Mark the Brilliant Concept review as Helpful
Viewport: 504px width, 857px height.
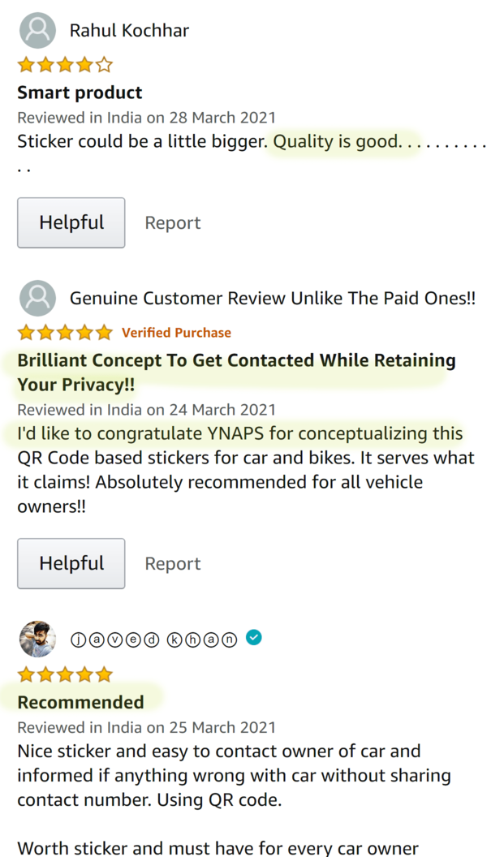pyautogui.click(x=71, y=563)
